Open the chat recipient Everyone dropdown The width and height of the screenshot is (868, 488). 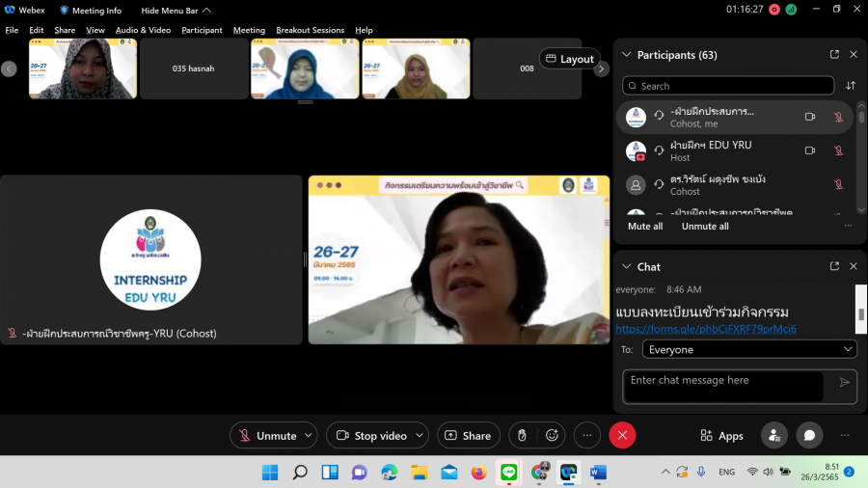pyautogui.click(x=739, y=350)
